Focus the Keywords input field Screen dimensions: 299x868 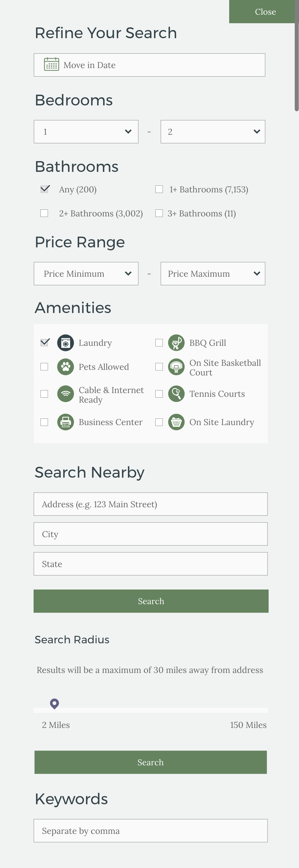pyautogui.click(x=151, y=831)
